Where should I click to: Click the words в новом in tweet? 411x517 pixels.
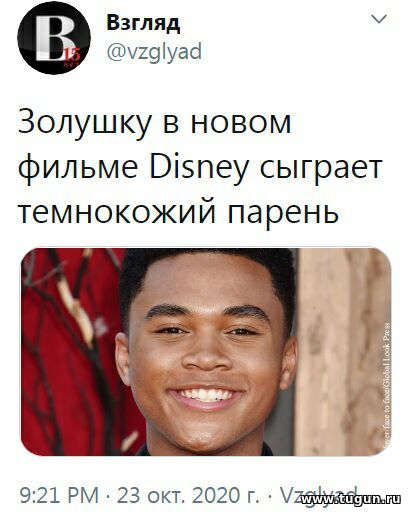227,123
